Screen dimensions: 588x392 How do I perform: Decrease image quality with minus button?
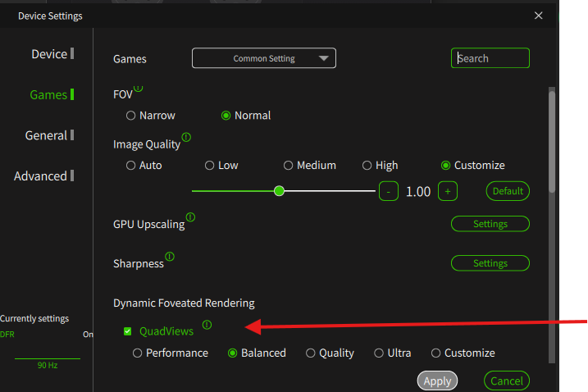pyautogui.click(x=388, y=191)
